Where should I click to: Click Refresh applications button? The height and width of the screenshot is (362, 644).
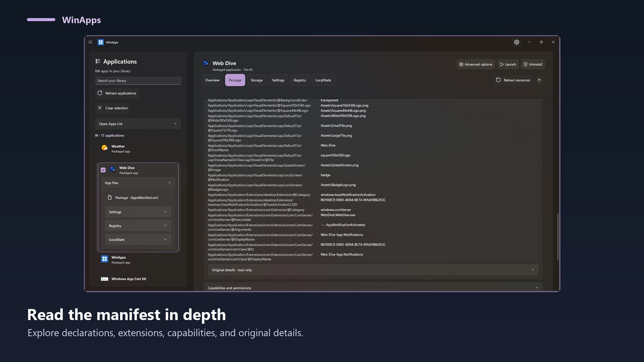point(117,93)
